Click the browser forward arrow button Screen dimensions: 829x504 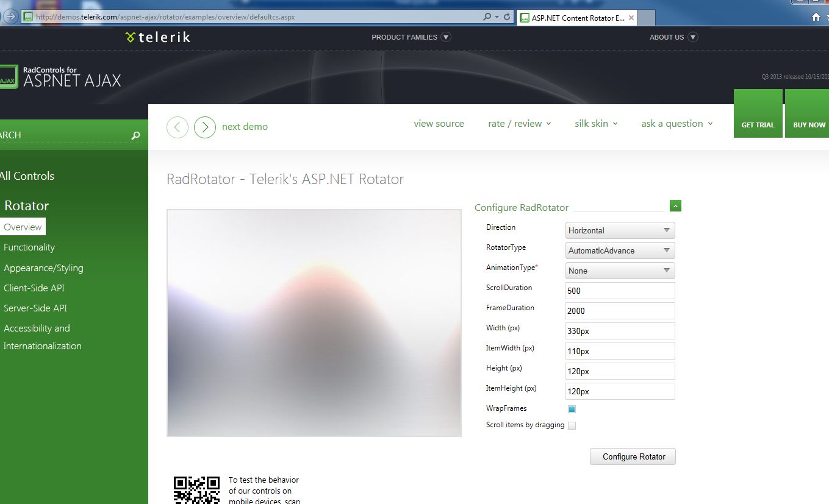[x=10, y=16]
